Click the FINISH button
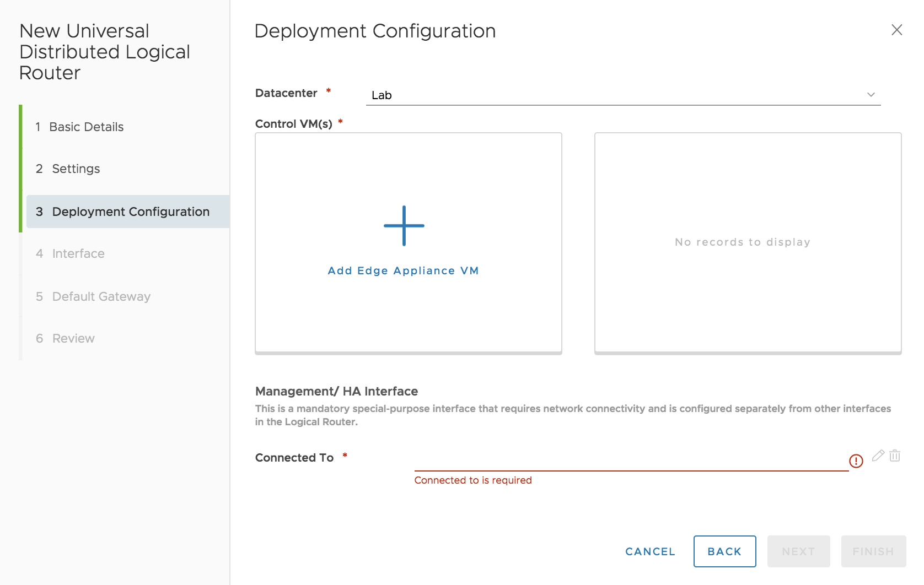The height and width of the screenshot is (585, 924). (873, 551)
